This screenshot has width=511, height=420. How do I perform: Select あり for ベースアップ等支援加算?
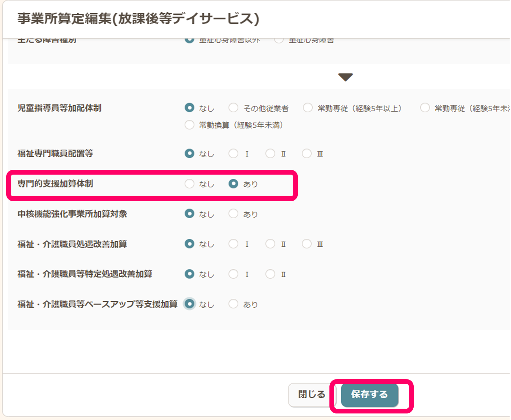coord(233,304)
